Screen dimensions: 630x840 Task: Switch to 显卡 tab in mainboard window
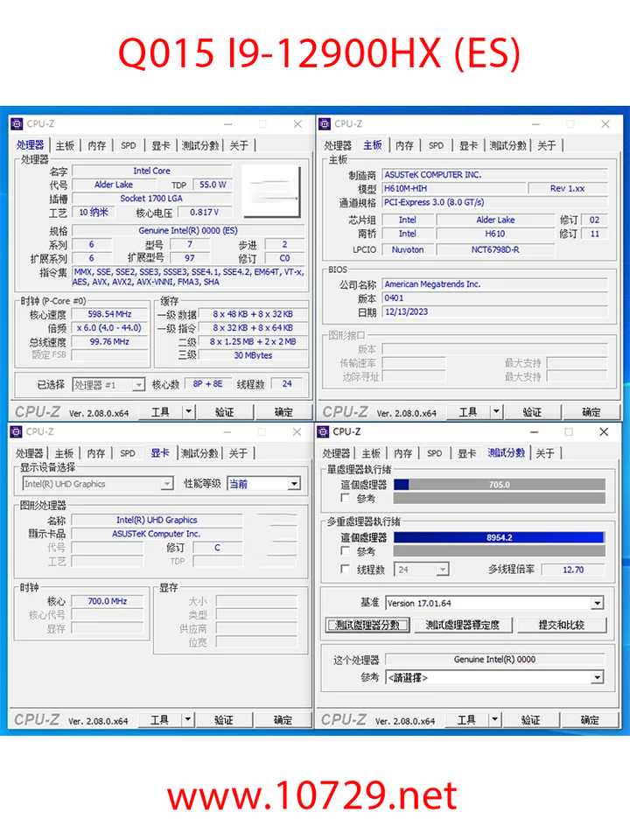pyautogui.click(x=468, y=145)
